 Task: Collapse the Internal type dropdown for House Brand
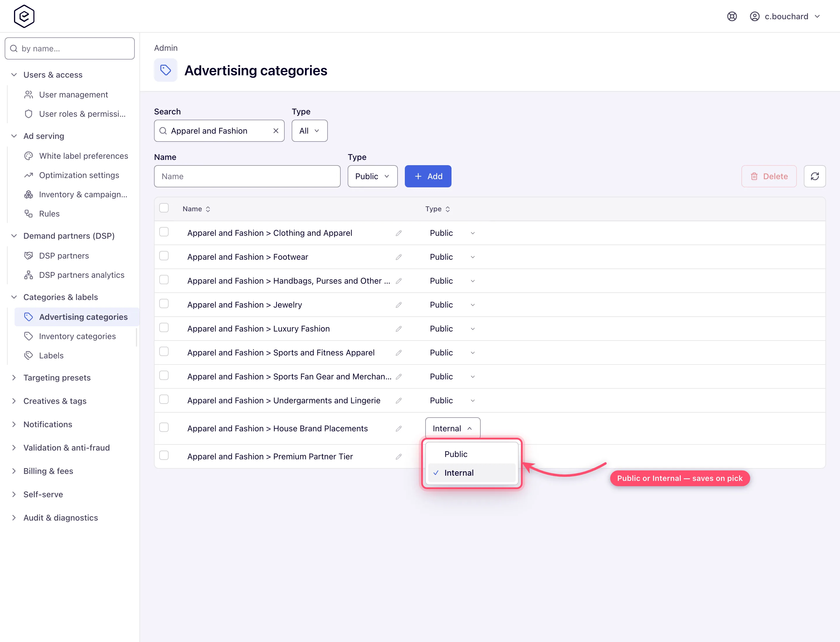[453, 428]
